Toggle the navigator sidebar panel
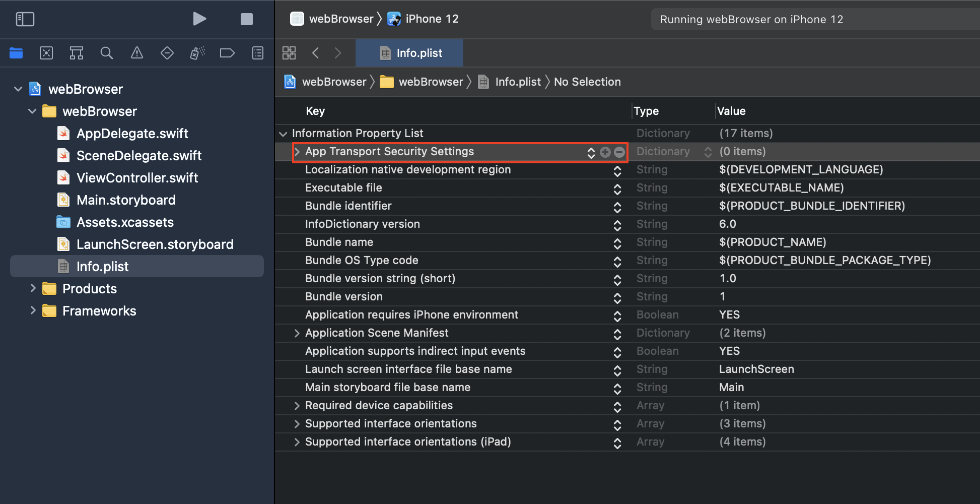 point(25,19)
